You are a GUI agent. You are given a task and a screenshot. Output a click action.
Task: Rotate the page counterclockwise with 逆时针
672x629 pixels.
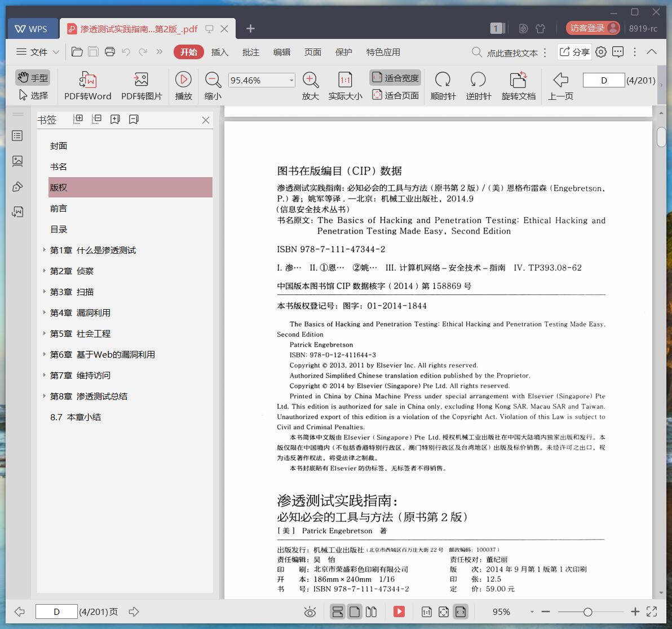478,86
